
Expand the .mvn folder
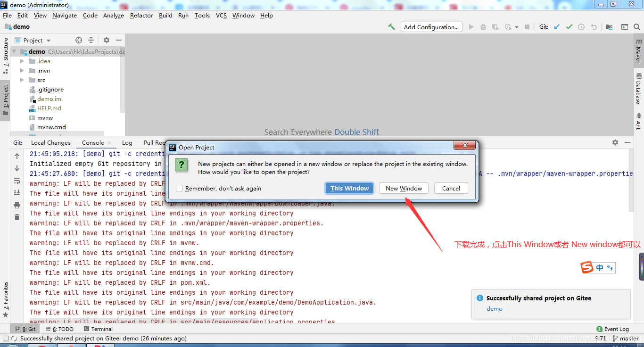coord(22,70)
